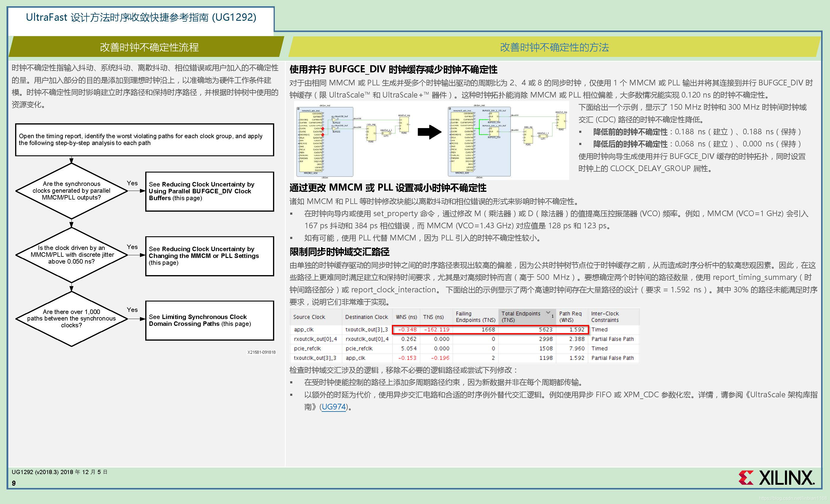Image resolution: width=830 pixels, height=504 pixels.
Task: Click Timed in the pcie_refclk row
Action: pyautogui.click(x=599, y=348)
